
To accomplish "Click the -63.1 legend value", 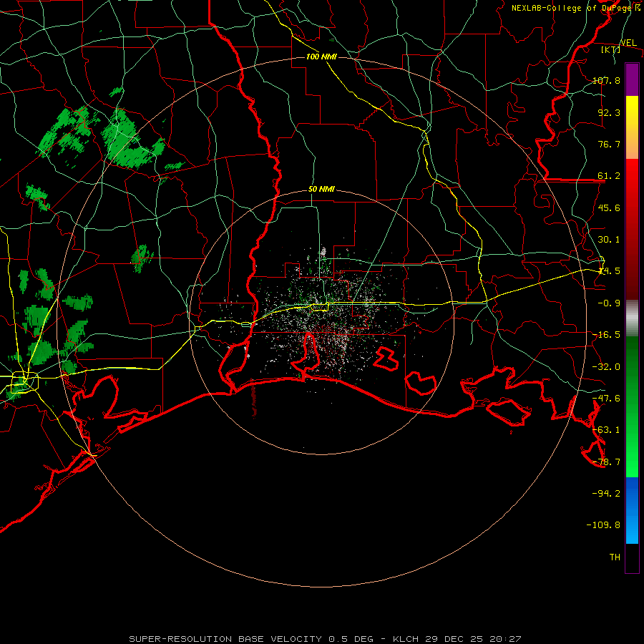I will [606, 430].
